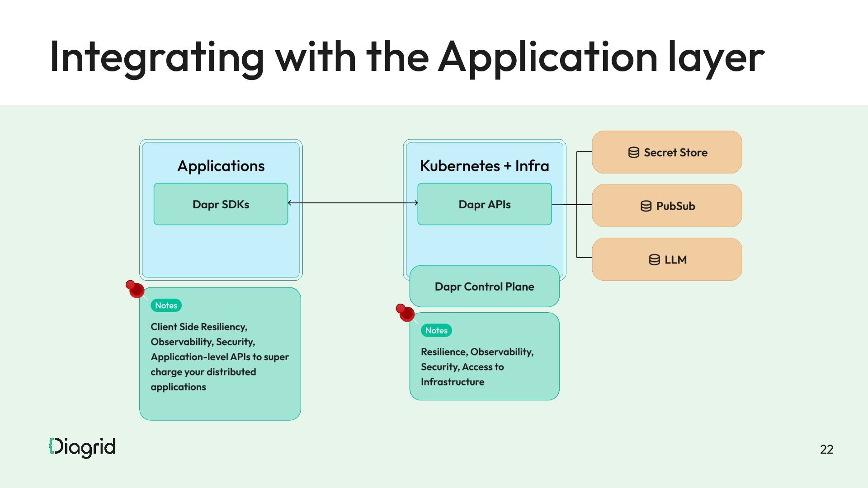The width and height of the screenshot is (868, 488).
Task: Click the Applications heading text
Action: coord(221,166)
